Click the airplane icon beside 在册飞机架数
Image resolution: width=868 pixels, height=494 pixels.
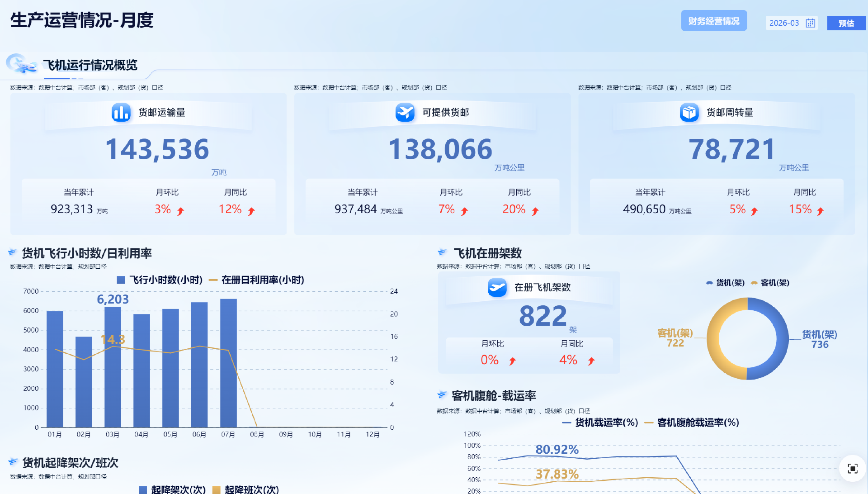coord(497,287)
